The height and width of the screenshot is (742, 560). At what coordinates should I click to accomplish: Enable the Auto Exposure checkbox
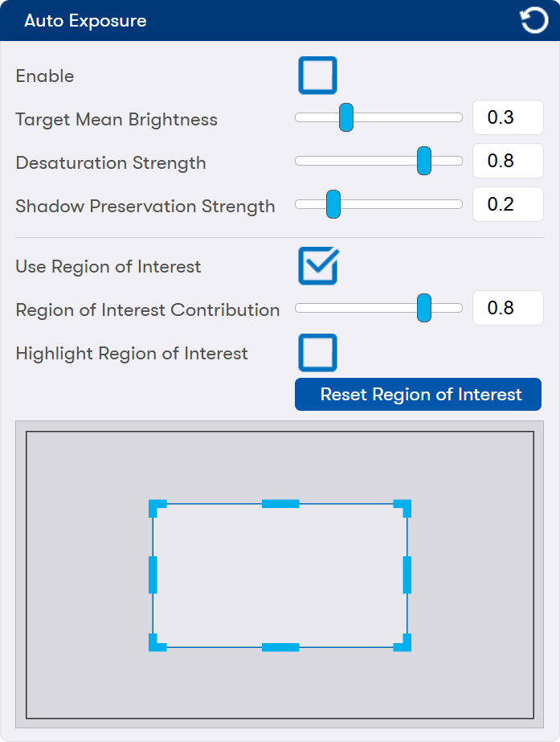point(317,76)
